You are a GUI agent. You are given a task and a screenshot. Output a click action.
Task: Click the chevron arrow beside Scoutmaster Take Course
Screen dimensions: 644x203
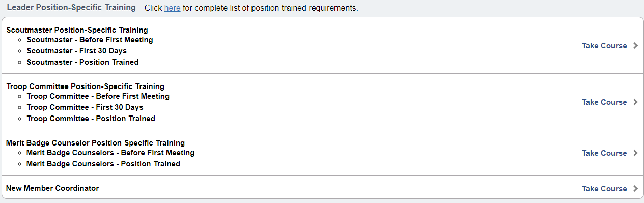pyautogui.click(x=635, y=46)
